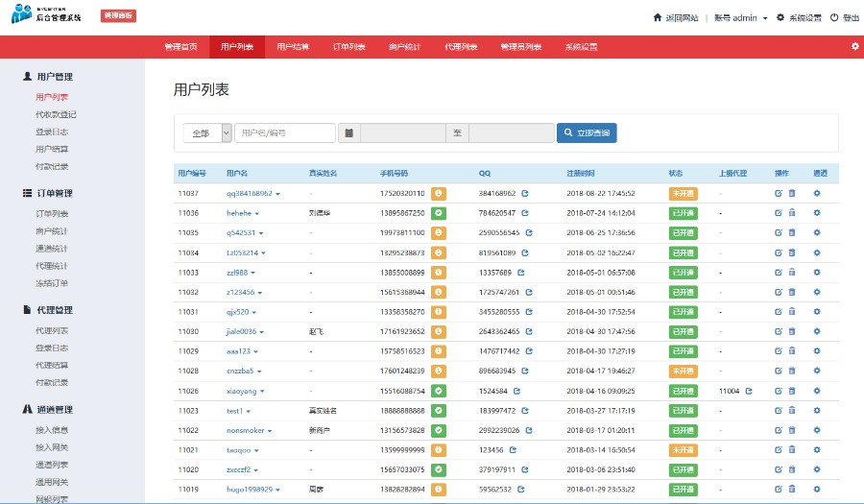Expand the admin account dropdown
This screenshot has height=504, width=864.
(x=740, y=17)
